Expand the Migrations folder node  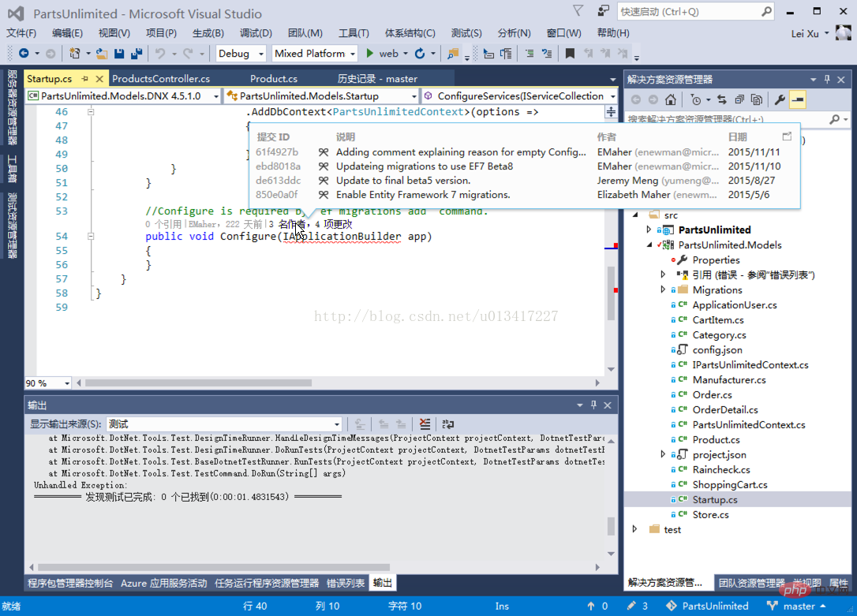click(663, 289)
